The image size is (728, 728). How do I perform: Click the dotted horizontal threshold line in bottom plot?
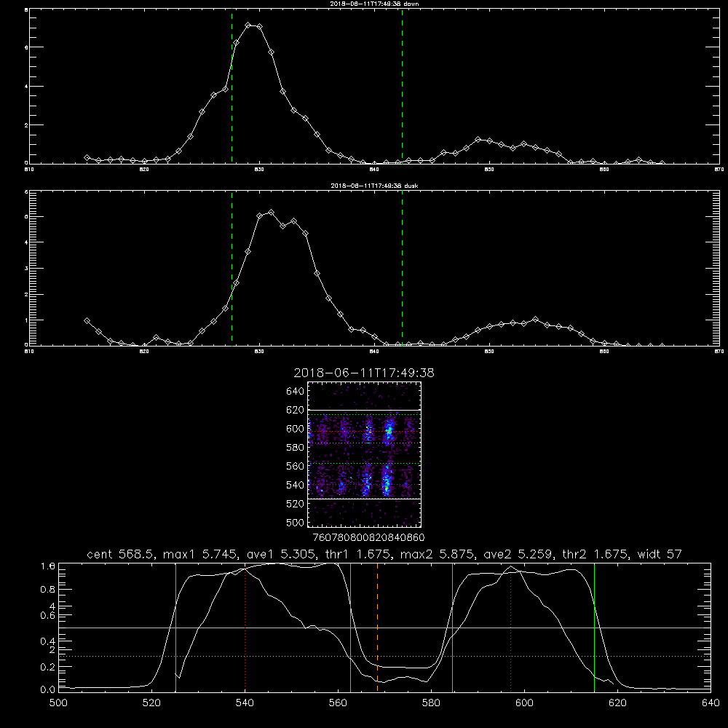[x=384, y=657]
